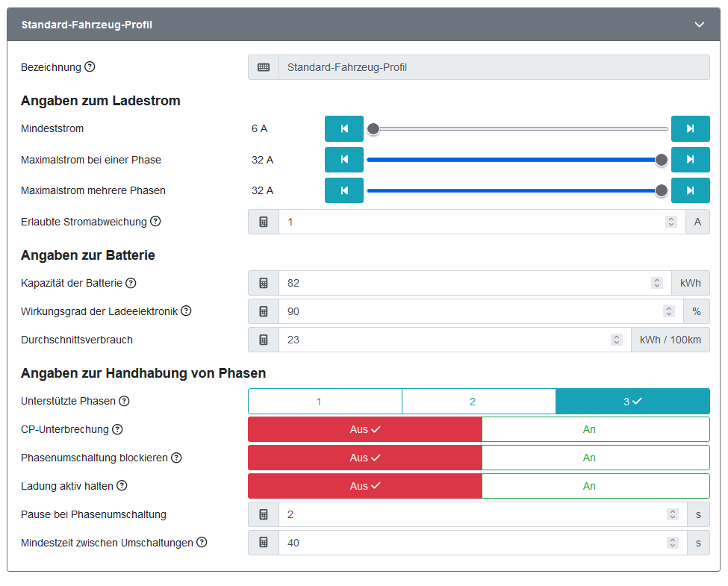Click skip-forward button for Maximalstrom mehrere Phasen
Screen dimensions: 728x586
690,190
